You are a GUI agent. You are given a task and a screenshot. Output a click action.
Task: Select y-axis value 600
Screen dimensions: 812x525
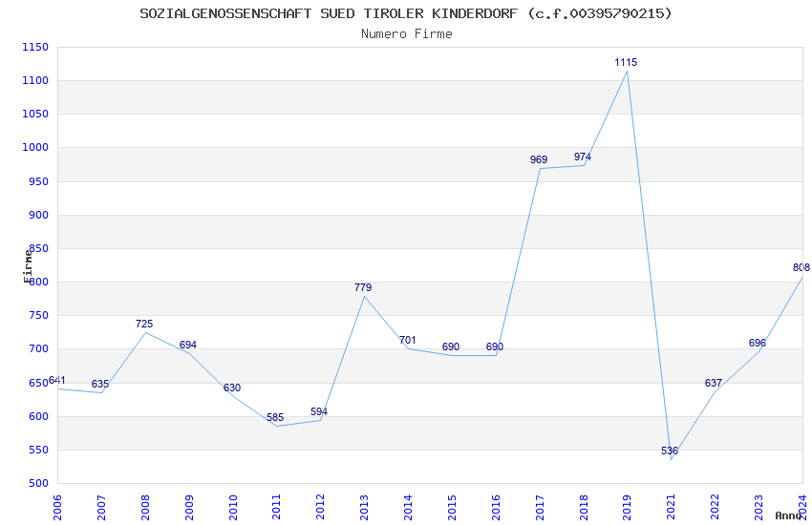tap(39, 416)
